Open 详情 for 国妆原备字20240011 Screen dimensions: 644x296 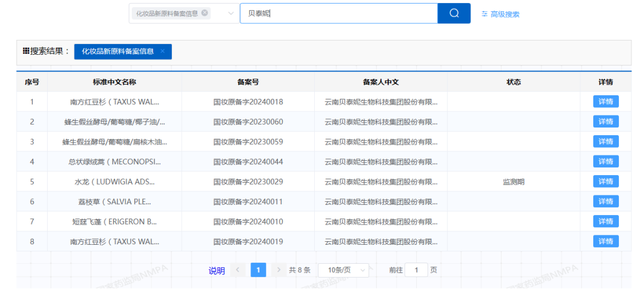pos(606,202)
